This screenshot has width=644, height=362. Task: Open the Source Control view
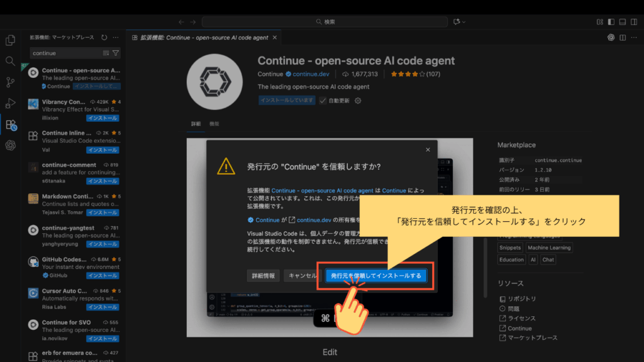[x=10, y=82]
